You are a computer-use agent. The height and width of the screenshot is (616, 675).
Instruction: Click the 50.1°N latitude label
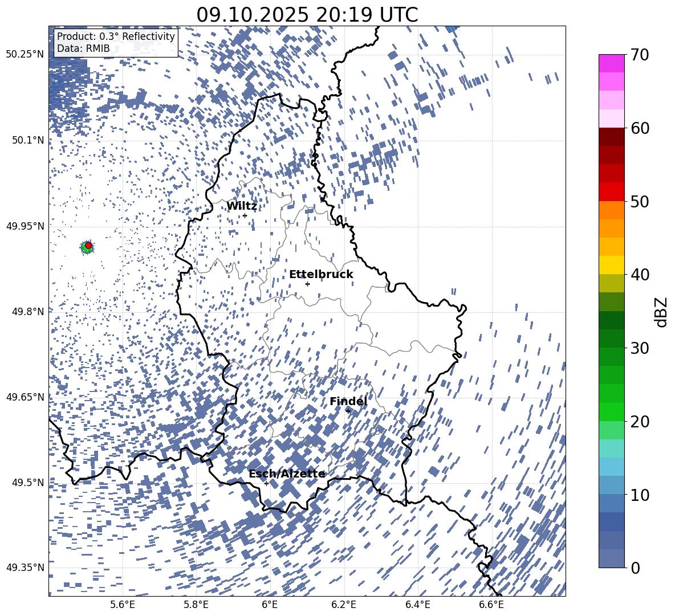click(27, 140)
